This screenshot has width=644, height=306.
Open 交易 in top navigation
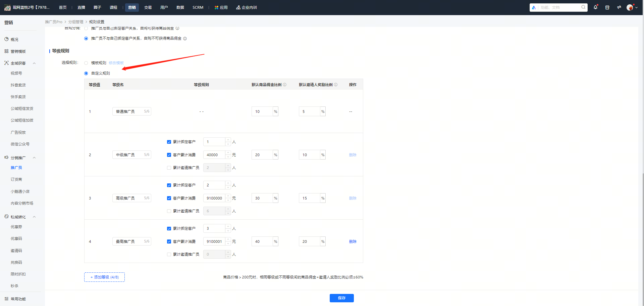coord(148,7)
